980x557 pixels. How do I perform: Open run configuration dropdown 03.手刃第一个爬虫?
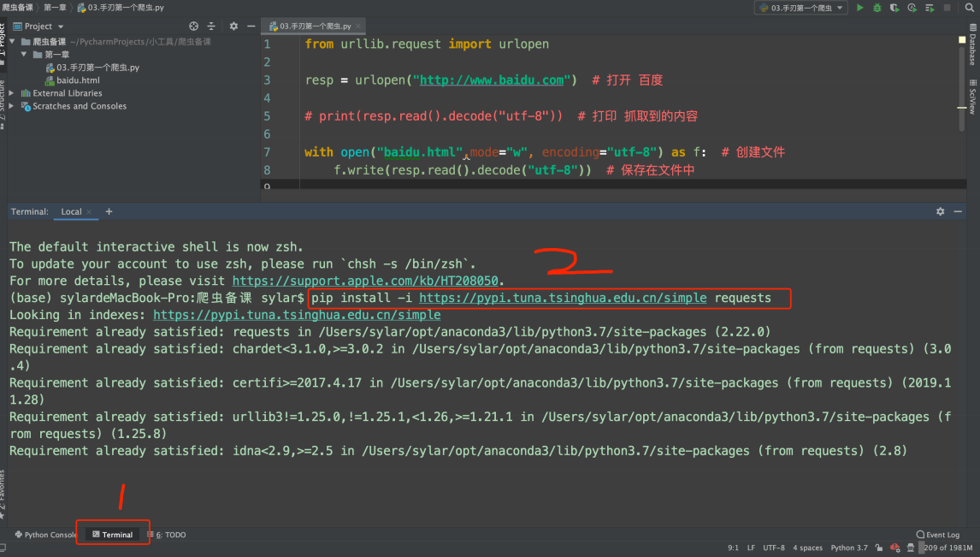pos(800,8)
